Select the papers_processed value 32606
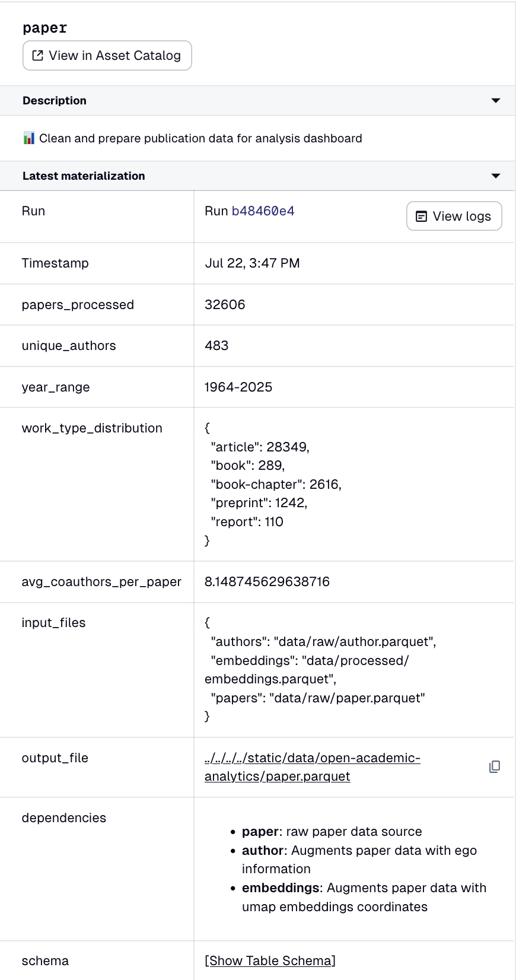The image size is (516, 980). [x=225, y=305]
